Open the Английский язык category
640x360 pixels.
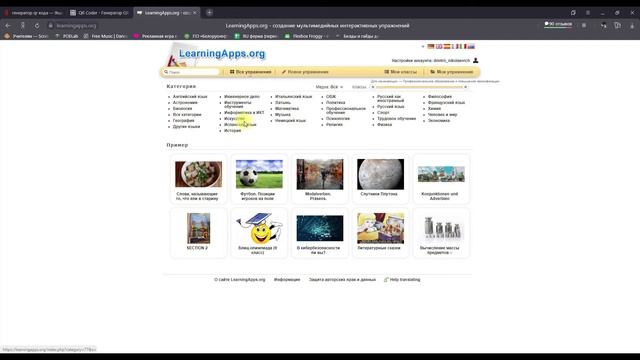(x=190, y=97)
